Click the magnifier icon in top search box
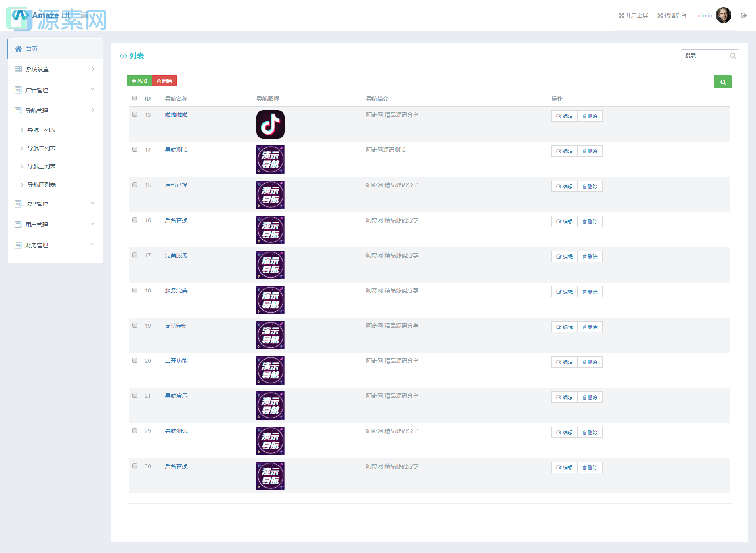This screenshot has height=553, width=756. [733, 56]
